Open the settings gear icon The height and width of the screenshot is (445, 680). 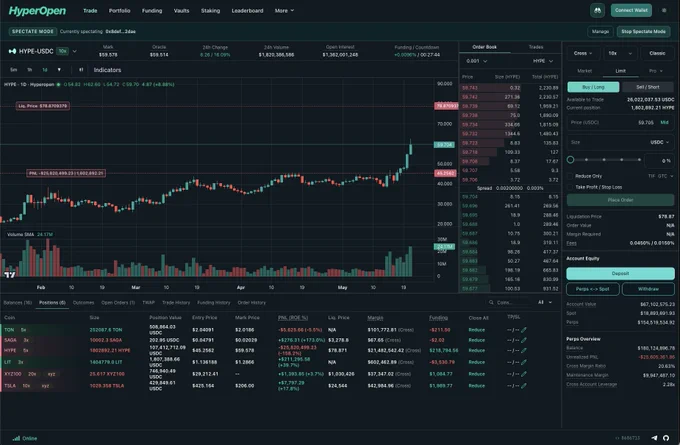click(x=664, y=10)
